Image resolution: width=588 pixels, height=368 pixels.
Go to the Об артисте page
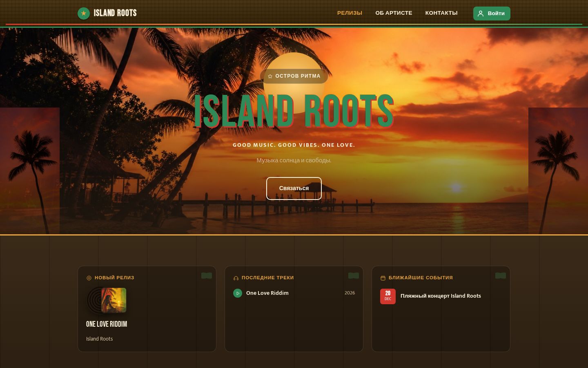tap(394, 13)
